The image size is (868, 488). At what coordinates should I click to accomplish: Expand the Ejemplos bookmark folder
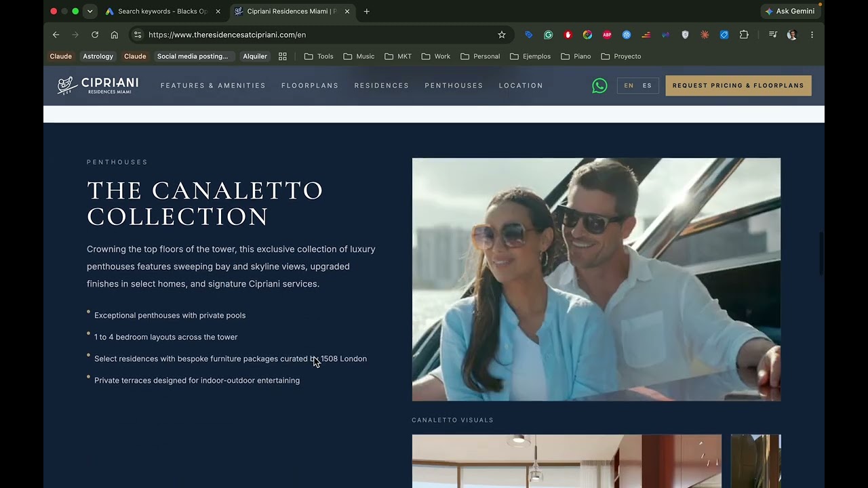point(530,56)
